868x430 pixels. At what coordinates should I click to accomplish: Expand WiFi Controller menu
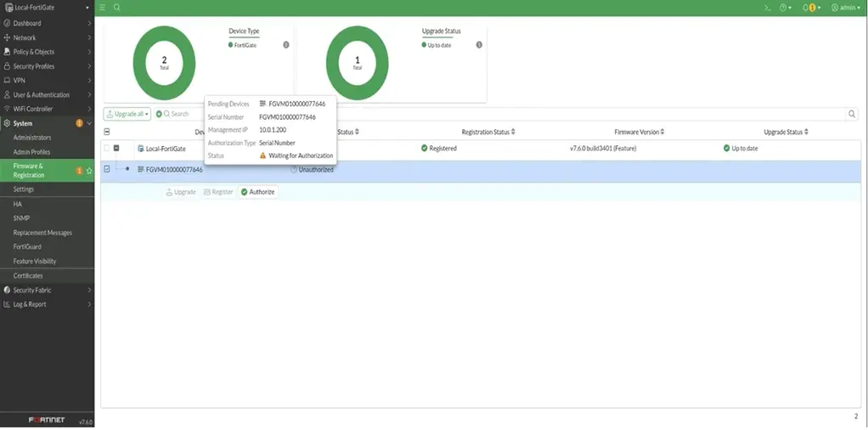pyautogui.click(x=47, y=109)
